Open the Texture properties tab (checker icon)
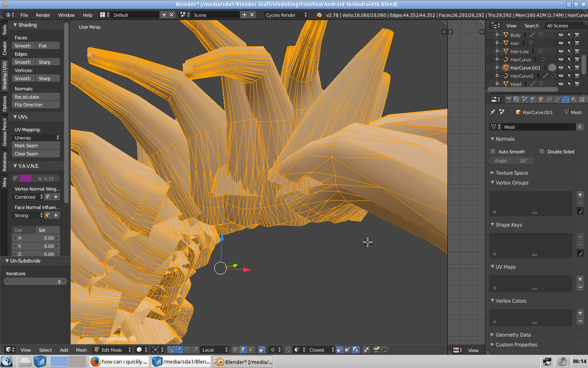588x368 pixels. click(582, 99)
